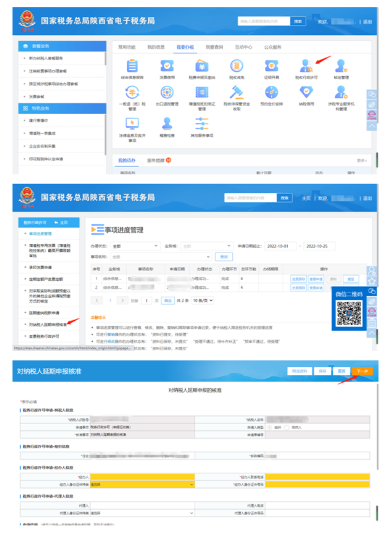
Task: Click 搜索 button in top header
Action: tap(298, 21)
